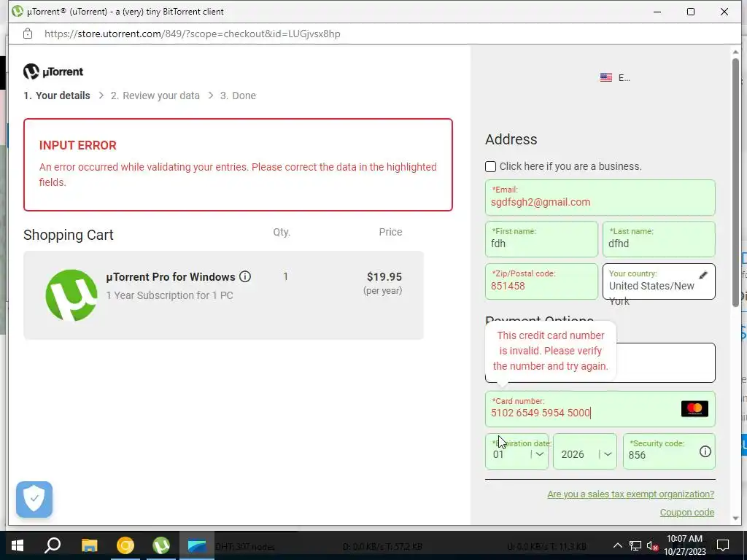
Task: Click the uTorrent logo in the header
Action: [53, 71]
